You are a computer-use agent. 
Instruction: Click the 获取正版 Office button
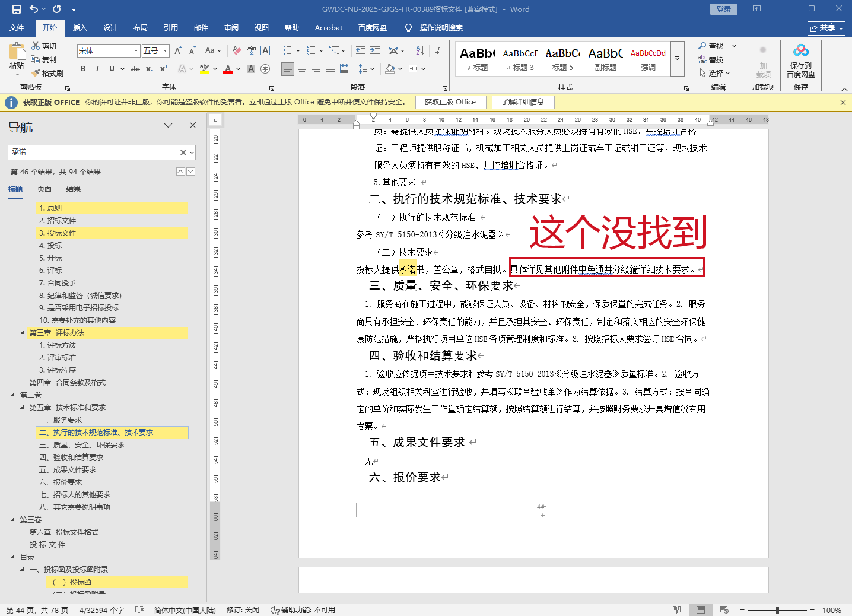click(x=450, y=102)
